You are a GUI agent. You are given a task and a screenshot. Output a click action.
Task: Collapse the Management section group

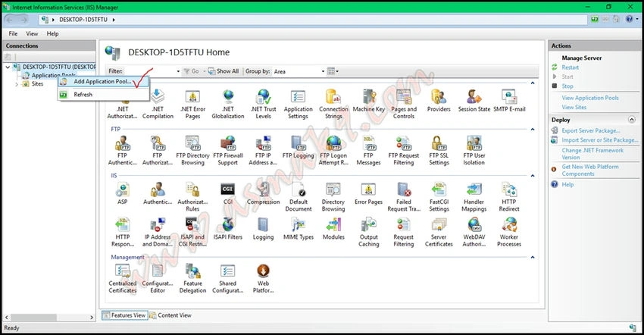pos(533,257)
